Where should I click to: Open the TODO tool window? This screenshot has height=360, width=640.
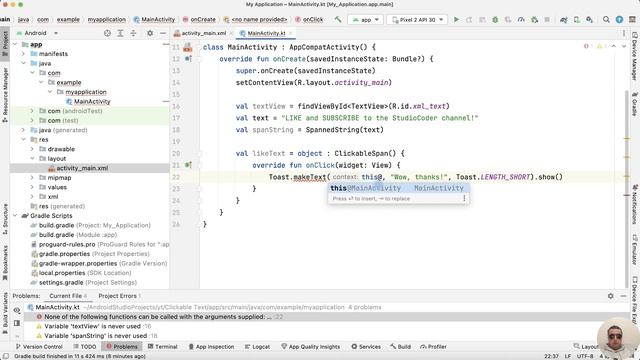[85, 347]
